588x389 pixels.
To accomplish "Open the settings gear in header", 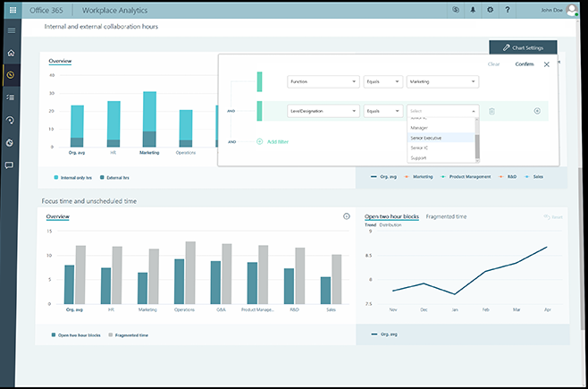I will [x=490, y=10].
